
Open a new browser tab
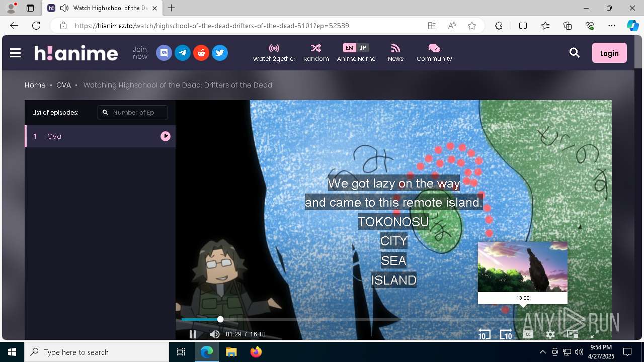(172, 8)
